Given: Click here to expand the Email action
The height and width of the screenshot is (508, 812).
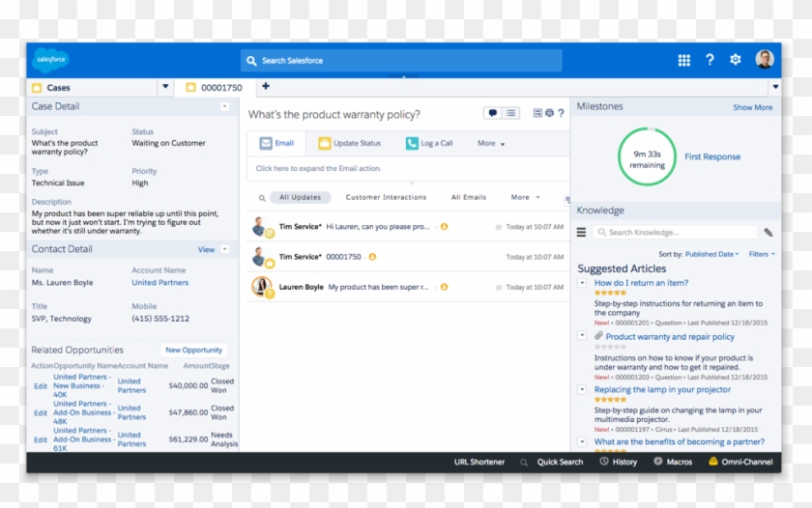Looking at the screenshot, I should coord(318,168).
